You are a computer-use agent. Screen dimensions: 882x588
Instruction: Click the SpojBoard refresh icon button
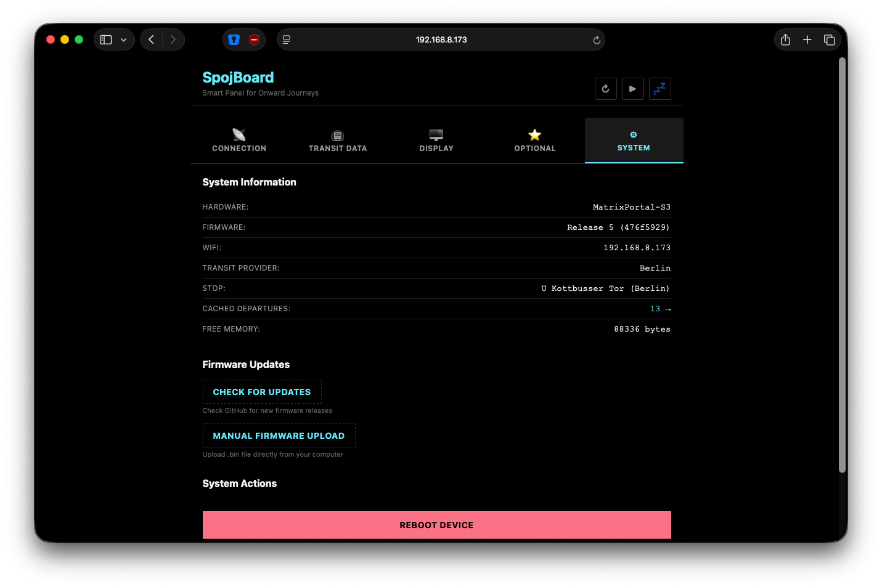pos(605,89)
